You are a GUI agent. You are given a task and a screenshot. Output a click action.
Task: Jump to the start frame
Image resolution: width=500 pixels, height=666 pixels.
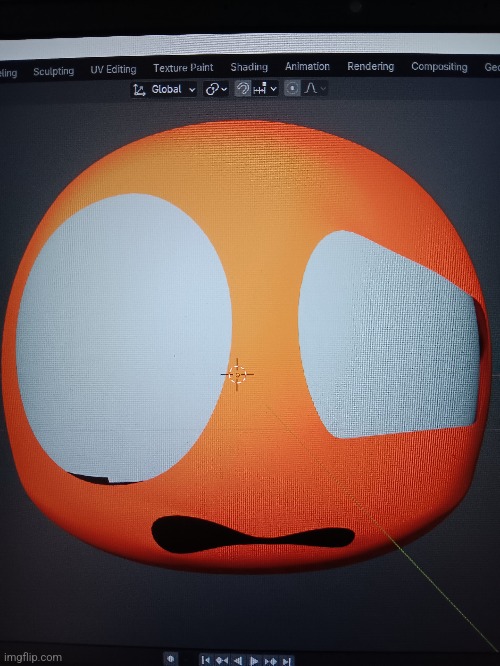[x=206, y=660]
